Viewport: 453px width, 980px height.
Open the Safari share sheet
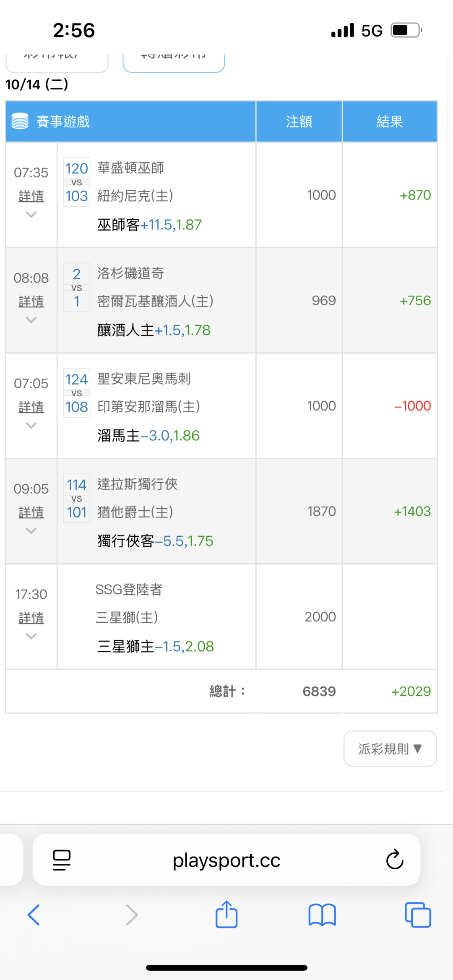(x=226, y=915)
